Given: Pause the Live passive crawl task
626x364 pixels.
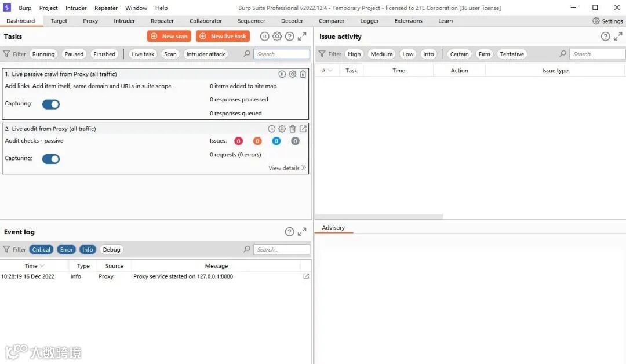Looking at the screenshot, I should point(282,74).
